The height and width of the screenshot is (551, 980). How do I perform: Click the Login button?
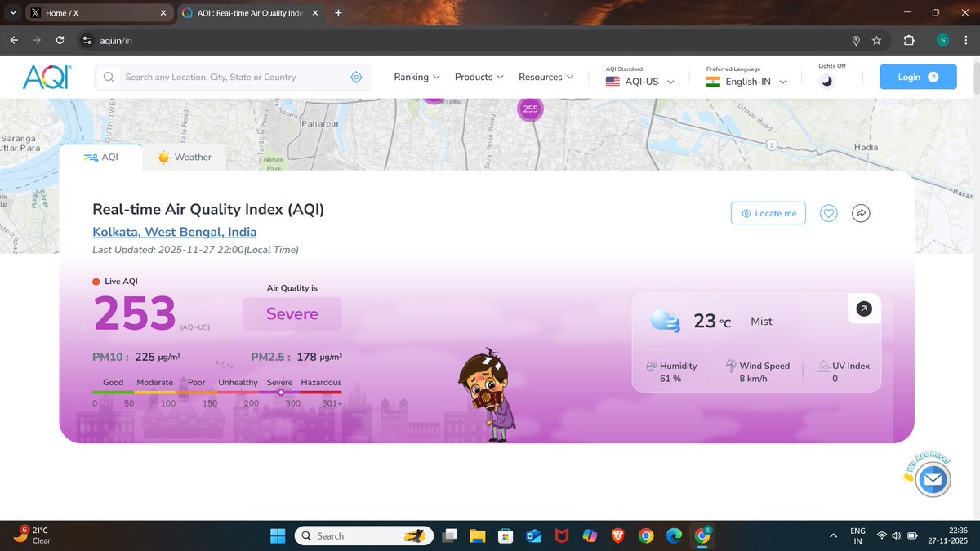(x=918, y=77)
